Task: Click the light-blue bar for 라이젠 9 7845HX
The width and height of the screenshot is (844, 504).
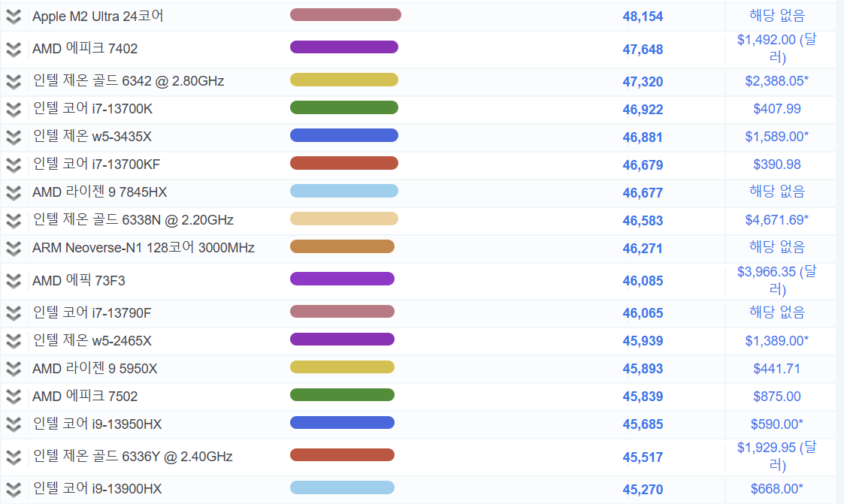Action: (344, 191)
